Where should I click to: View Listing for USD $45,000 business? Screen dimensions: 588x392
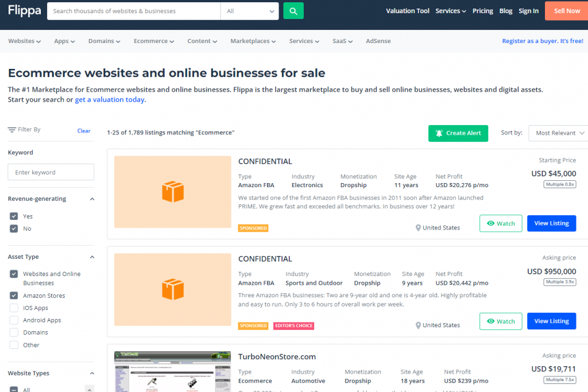(551, 223)
